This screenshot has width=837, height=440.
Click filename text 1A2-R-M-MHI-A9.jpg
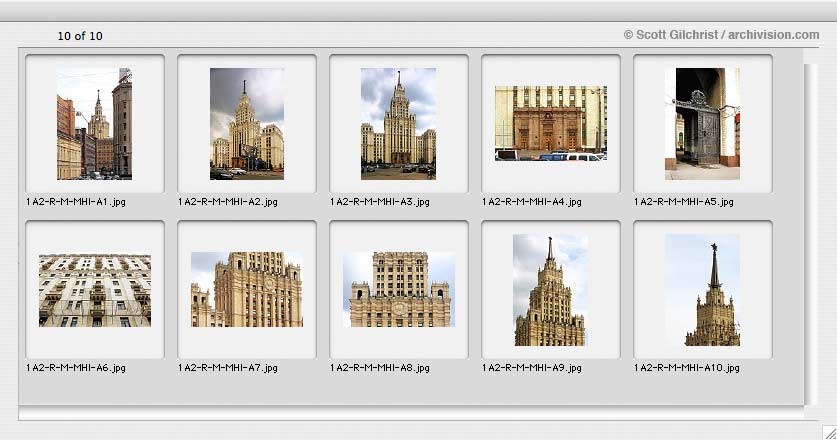[532, 368]
